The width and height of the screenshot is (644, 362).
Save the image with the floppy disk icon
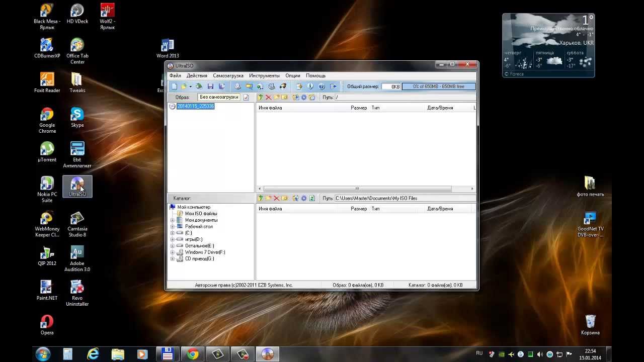tap(210, 86)
